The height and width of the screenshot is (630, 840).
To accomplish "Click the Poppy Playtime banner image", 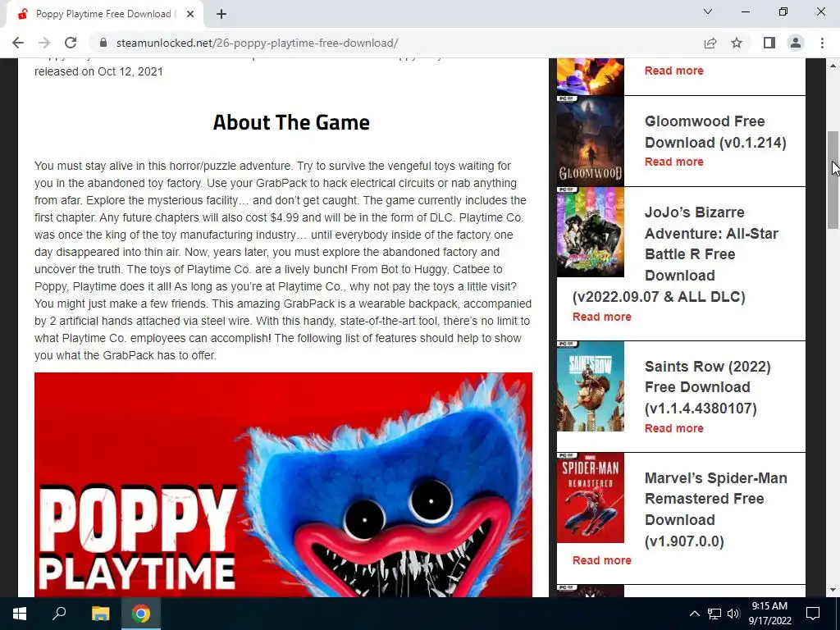I will [x=283, y=485].
